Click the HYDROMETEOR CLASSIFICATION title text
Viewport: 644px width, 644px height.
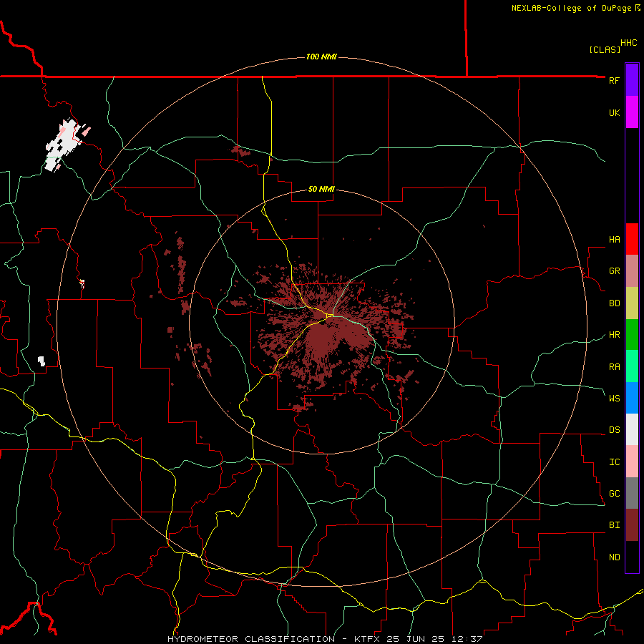pos(251,639)
